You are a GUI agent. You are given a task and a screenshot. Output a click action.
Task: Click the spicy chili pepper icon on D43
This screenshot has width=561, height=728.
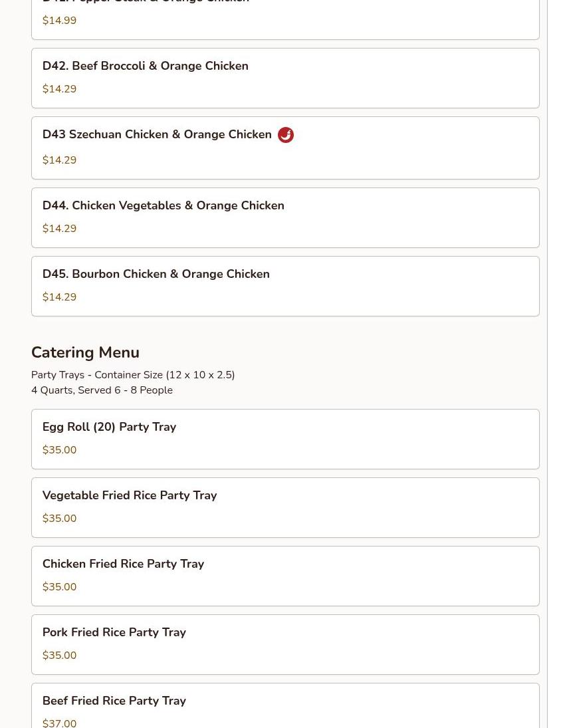coord(285,135)
